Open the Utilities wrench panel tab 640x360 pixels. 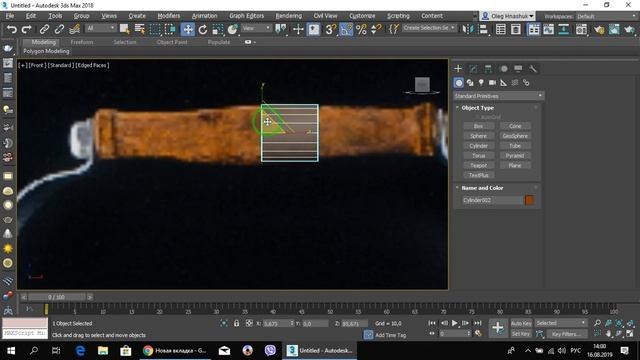pos(533,69)
